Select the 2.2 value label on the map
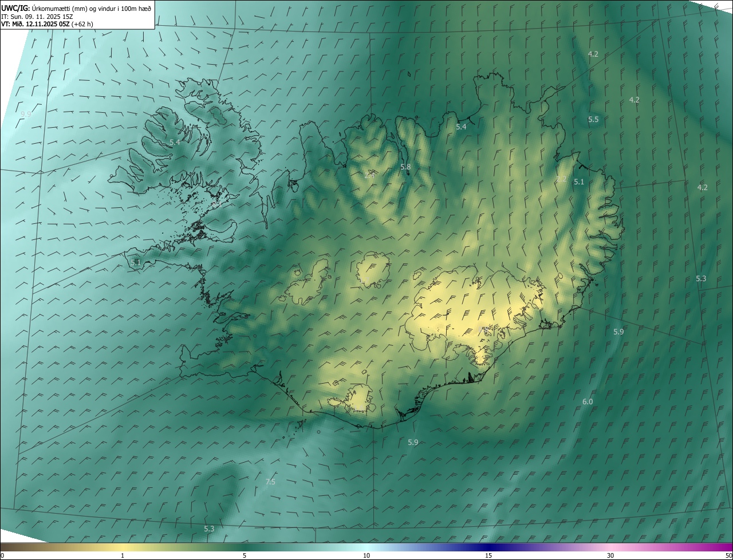Image resolution: width=733 pixels, height=560 pixels. pos(562,179)
